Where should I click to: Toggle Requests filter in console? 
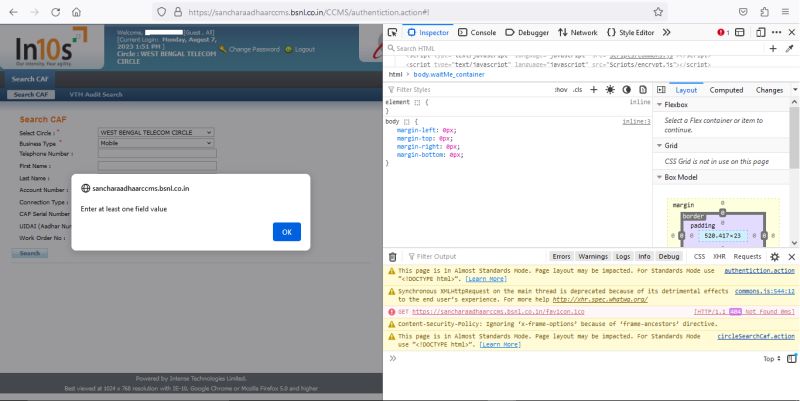pos(747,256)
